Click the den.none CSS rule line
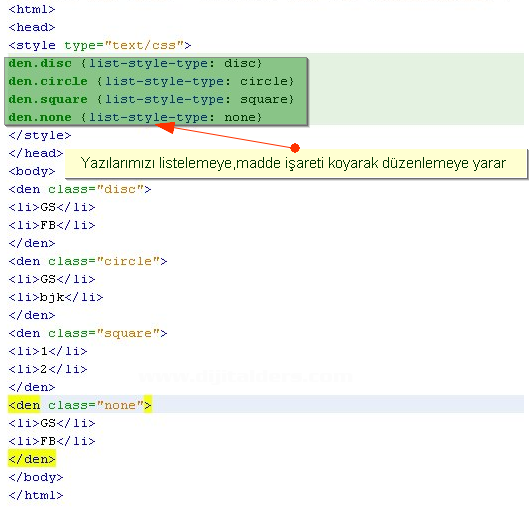 click(135, 117)
